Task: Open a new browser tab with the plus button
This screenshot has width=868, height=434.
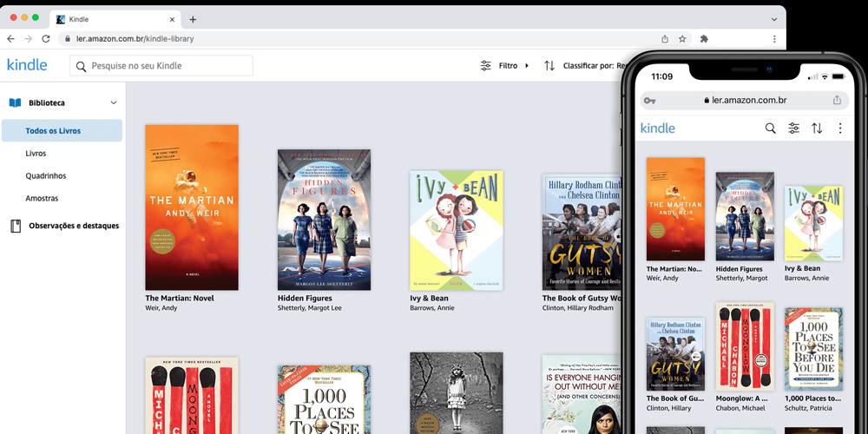Action: click(x=193, y=19)
